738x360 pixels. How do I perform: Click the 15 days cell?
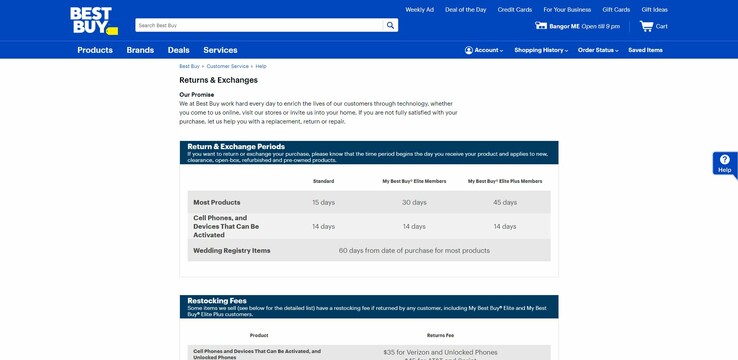click(323, 202)
